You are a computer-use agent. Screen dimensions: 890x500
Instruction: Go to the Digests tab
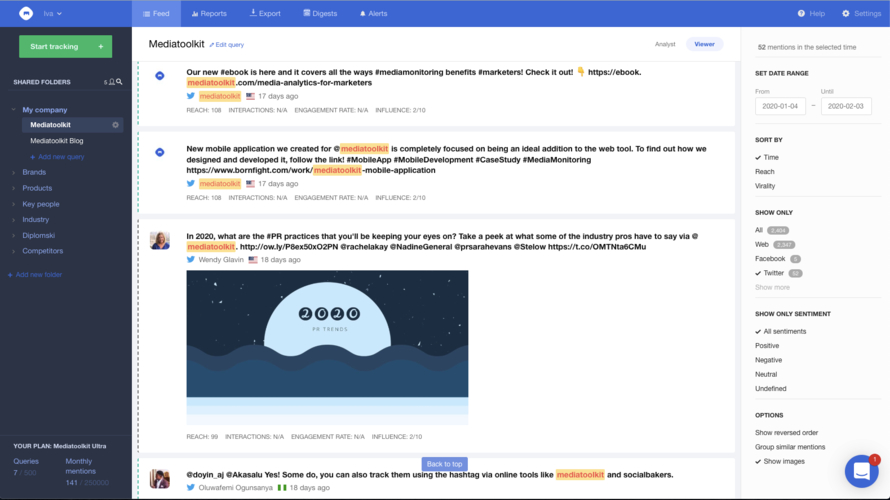pos(320,14)
